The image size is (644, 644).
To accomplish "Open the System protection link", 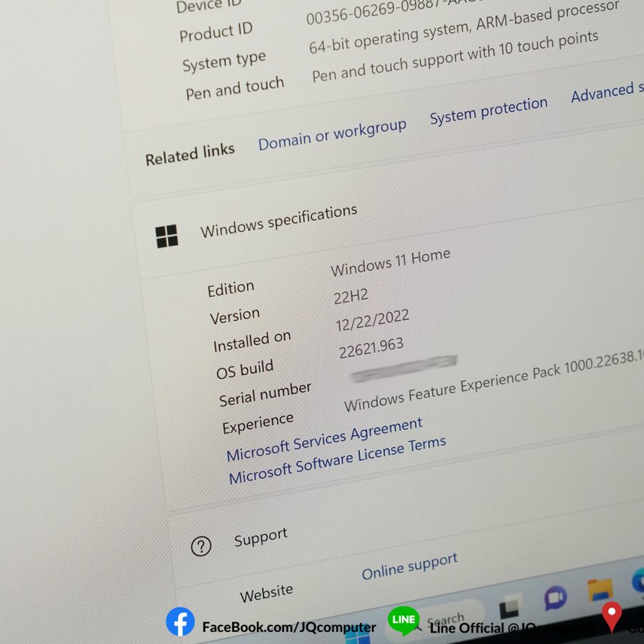I will [x=488, y=110].
